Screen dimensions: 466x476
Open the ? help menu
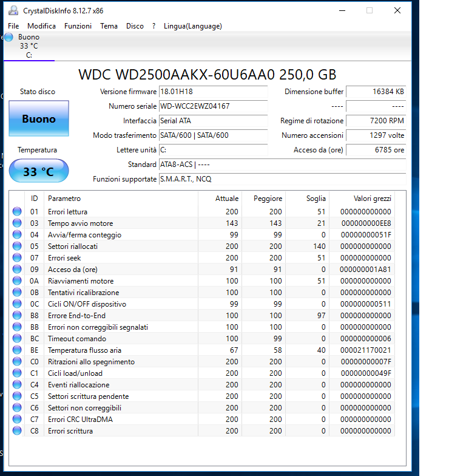coord(154,26)
